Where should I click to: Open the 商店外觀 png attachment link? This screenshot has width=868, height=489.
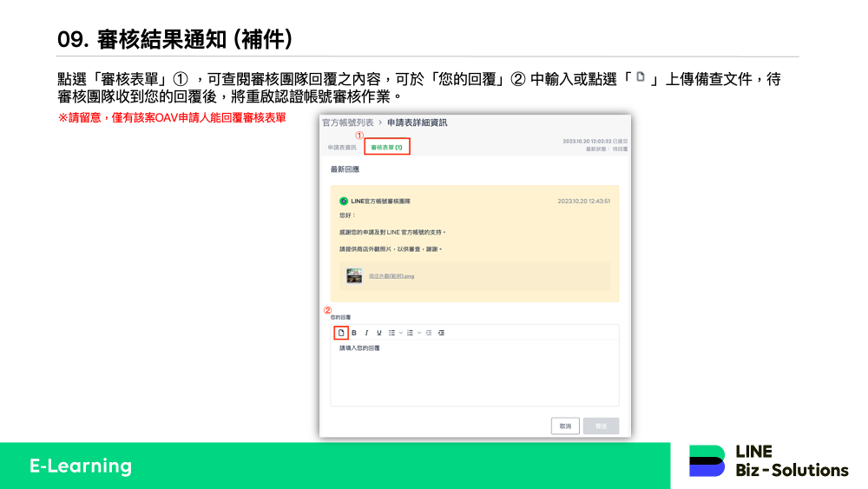[x=391, y=276]
